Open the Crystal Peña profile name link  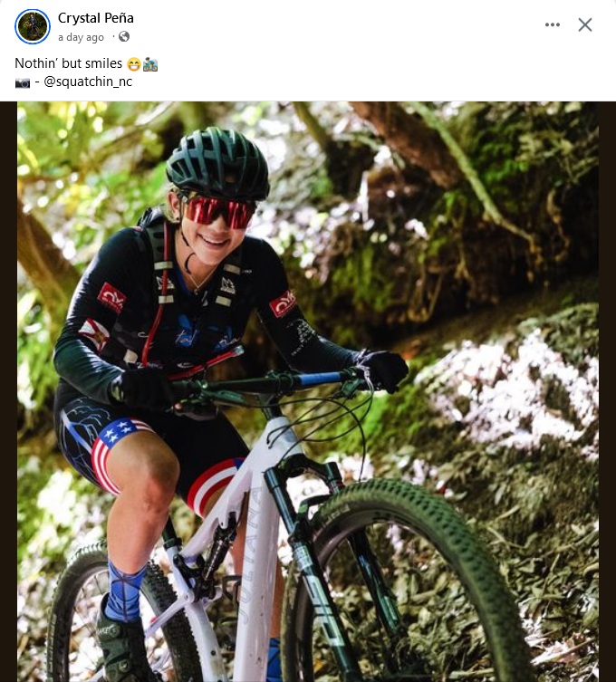(96, 18)
